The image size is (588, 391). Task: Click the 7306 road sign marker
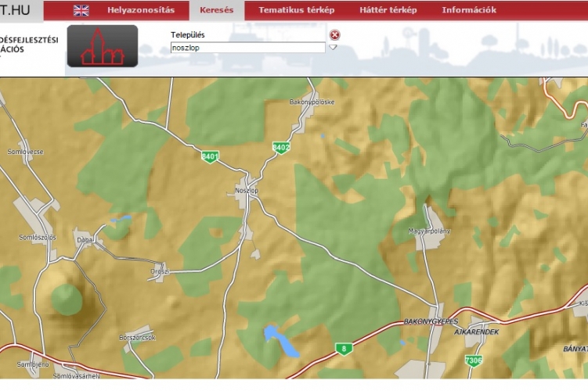point(473,361)
